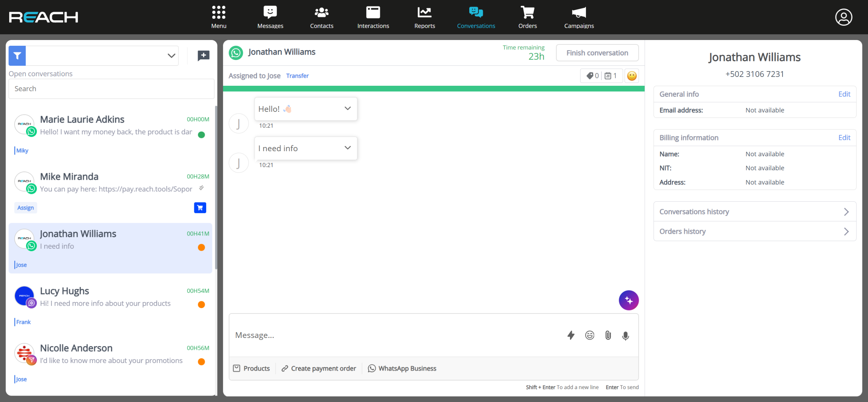Click the conversation Search field

(111, 89)
